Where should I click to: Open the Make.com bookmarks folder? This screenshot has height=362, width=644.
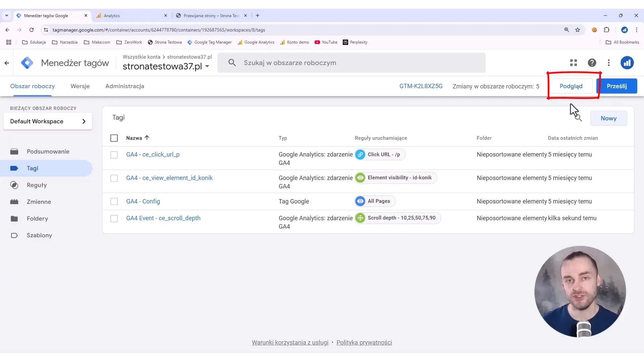click(x=97, y=42)
